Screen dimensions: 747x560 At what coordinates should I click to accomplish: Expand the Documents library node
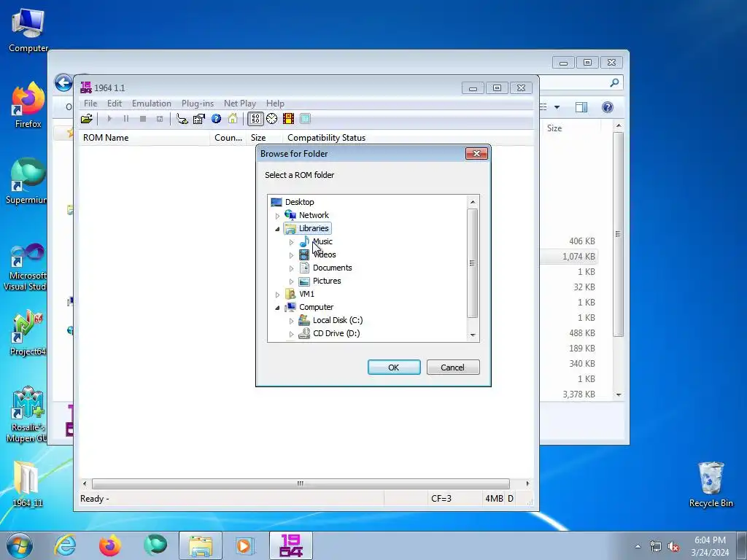coord(292,268)
